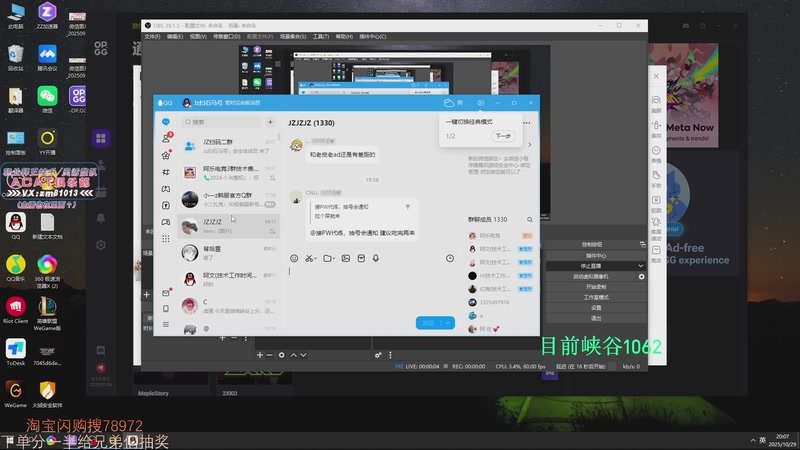Open the QQ messages tab icon
The height and width of the screenshot is (450, 800).
tap(166, 122)
